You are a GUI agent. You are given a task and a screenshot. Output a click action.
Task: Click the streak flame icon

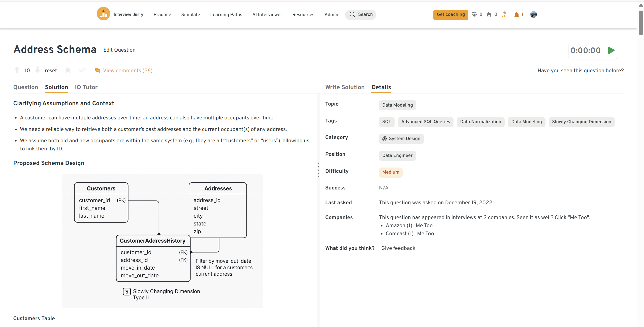coord(489,14)
